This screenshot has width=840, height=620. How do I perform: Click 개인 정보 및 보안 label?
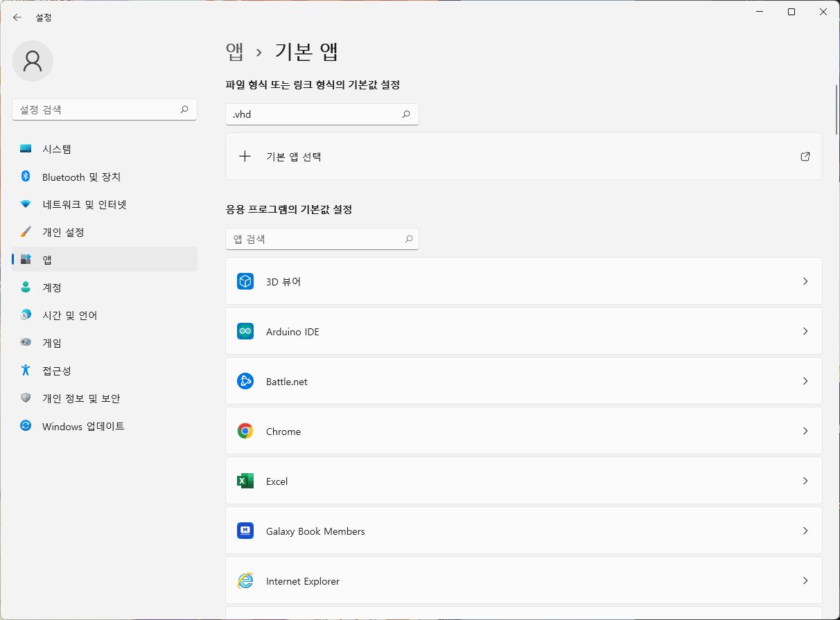81,398
